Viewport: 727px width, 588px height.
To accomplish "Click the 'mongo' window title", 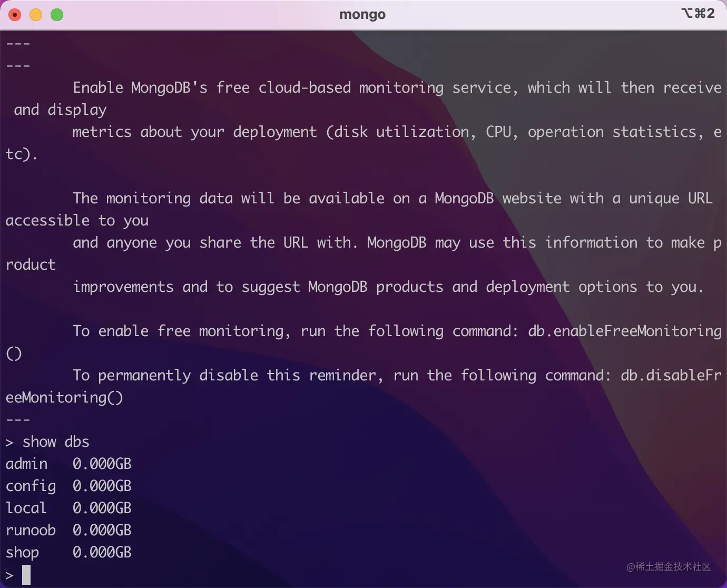I will point(362,14).
